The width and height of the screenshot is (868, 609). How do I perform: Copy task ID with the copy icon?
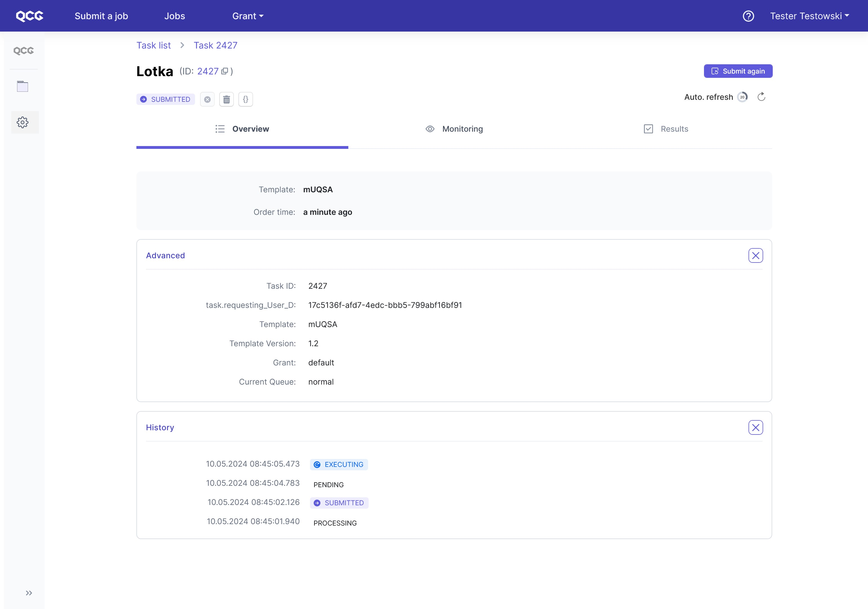tap(225, 71)
